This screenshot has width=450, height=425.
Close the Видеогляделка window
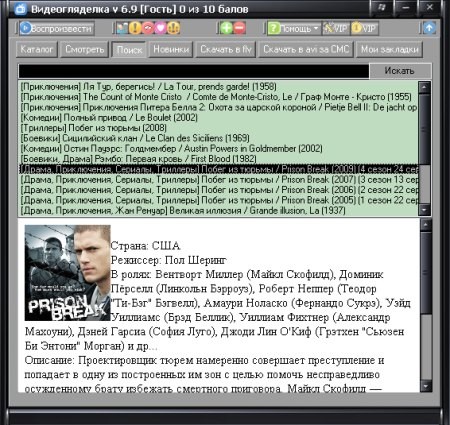click(429, 8)
